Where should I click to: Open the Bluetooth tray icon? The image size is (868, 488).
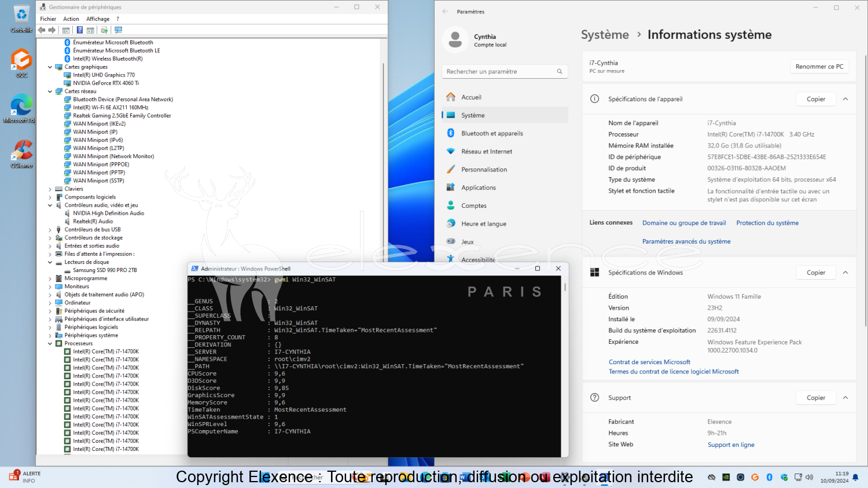(769, 478)
